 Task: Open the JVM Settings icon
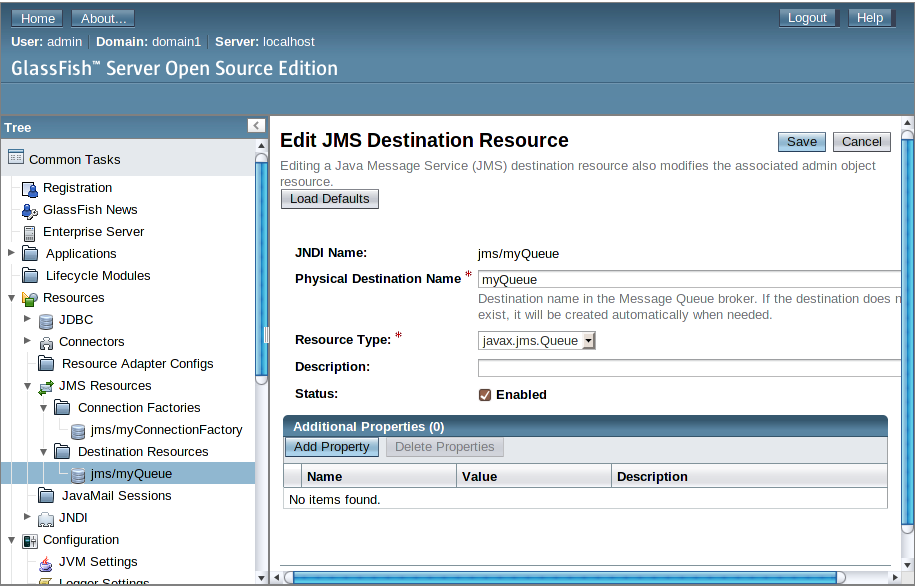46,561
